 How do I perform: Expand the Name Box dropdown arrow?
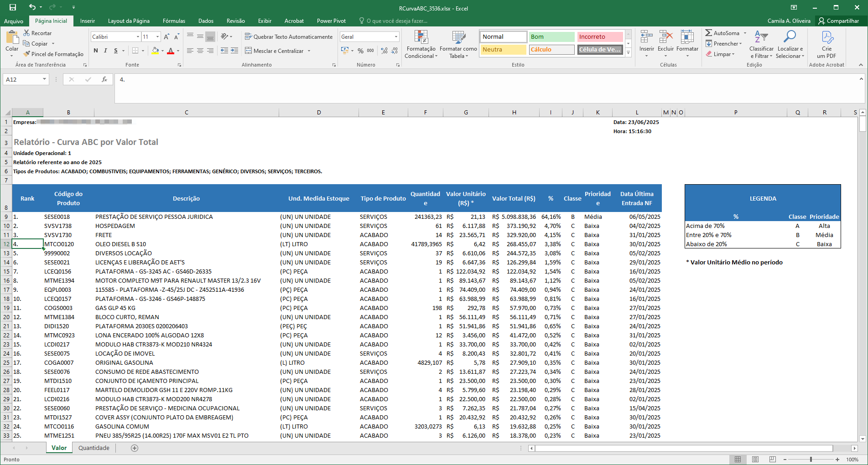(x=44, y=79)
